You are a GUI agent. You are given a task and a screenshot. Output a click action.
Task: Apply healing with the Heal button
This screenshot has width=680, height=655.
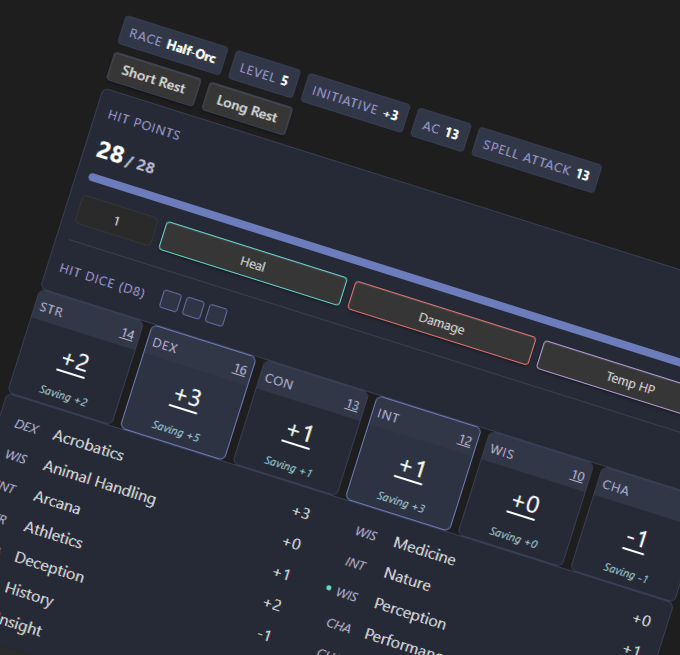tap(253, 263)
